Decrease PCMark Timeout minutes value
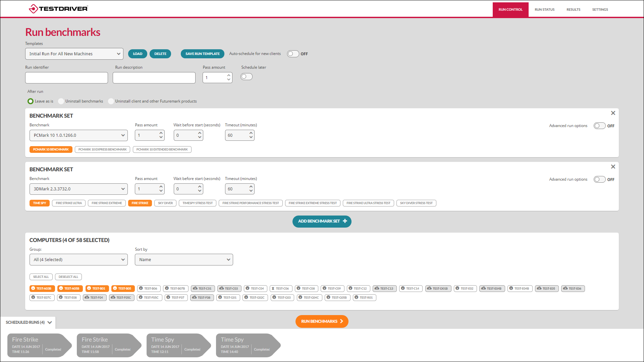The height and width of the screenshot is (362, 644). click(x=251, y=137)
